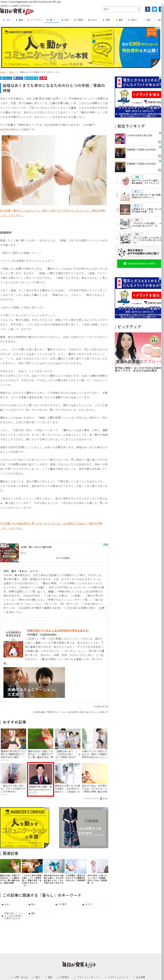This screenshot has width=164, height=980.
Task: Open the 暮らし navigation tab
Action: (x=52, y=20)
